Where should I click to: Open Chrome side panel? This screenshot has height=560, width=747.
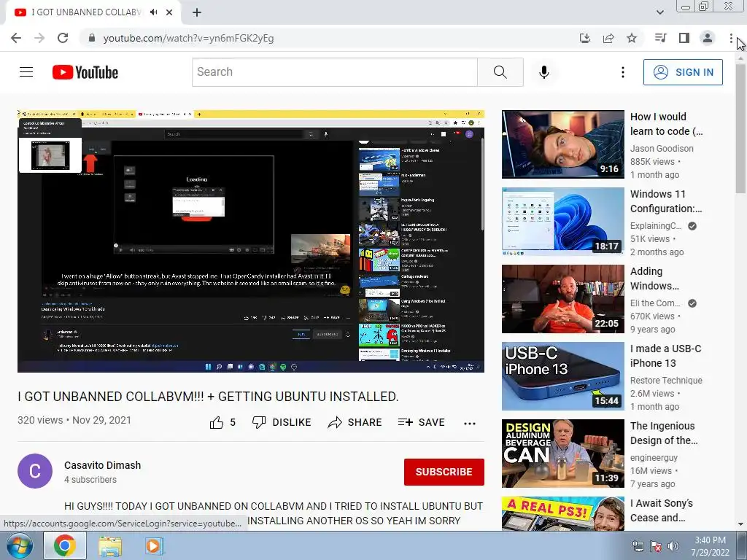684,38
